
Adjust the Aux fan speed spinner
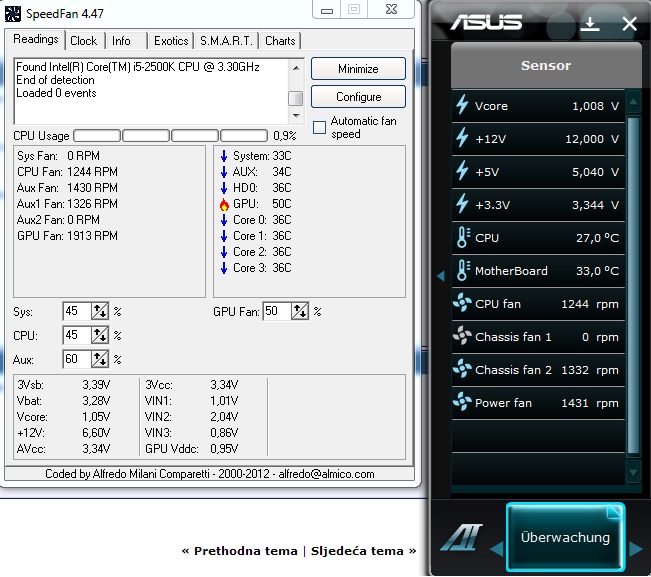coord(100,359)
